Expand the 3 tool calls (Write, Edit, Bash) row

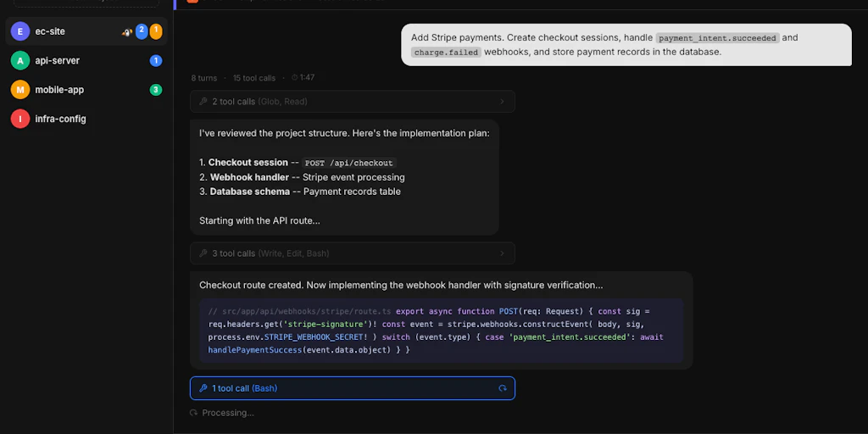(352, 253)
